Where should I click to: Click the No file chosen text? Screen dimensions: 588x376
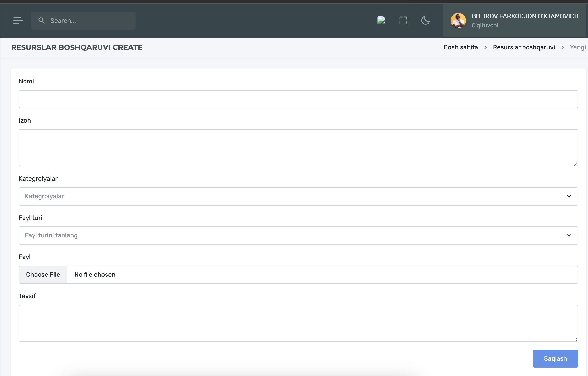tap(95, 275)
